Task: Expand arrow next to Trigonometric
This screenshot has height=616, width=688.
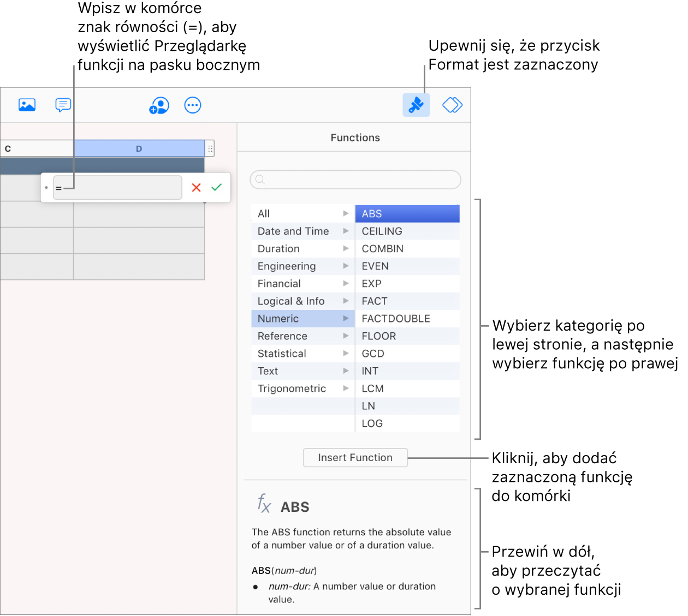Action: point(346,388)
